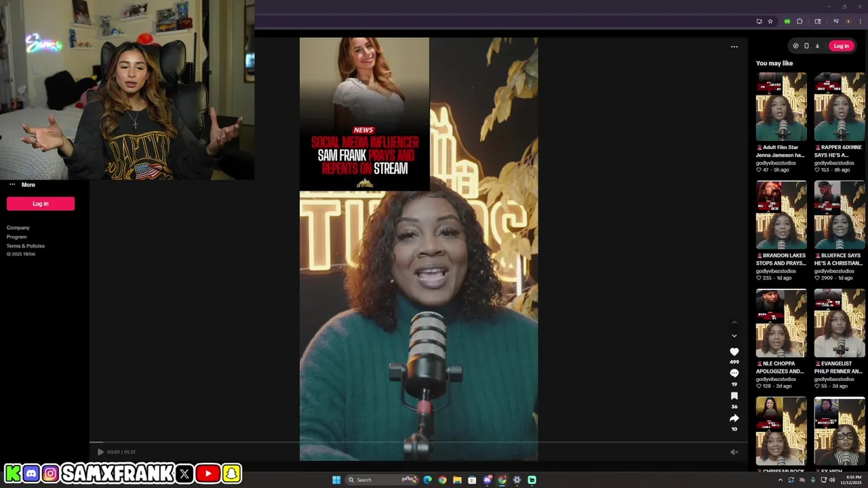Play the video with the play button

[x=100, y=452]
